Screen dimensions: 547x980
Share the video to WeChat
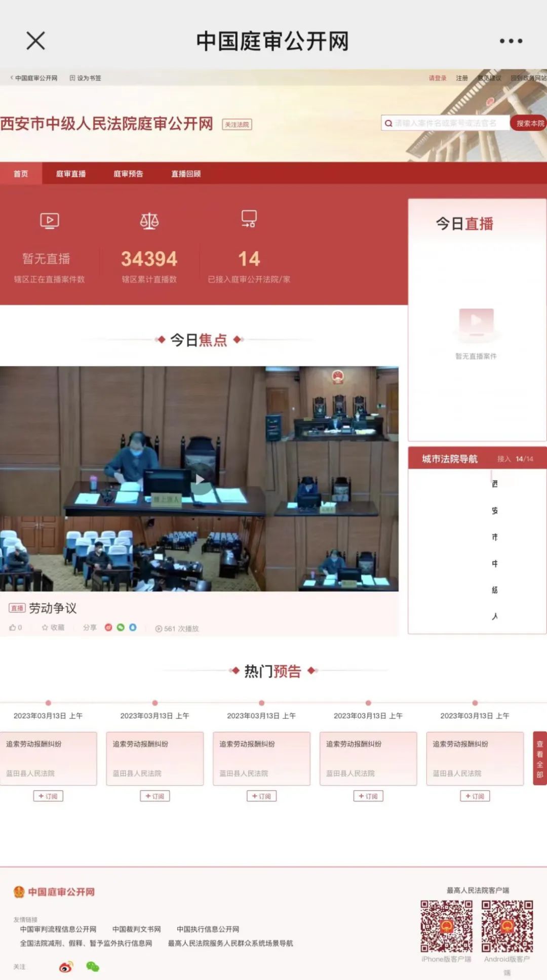[x=121, y=627]
